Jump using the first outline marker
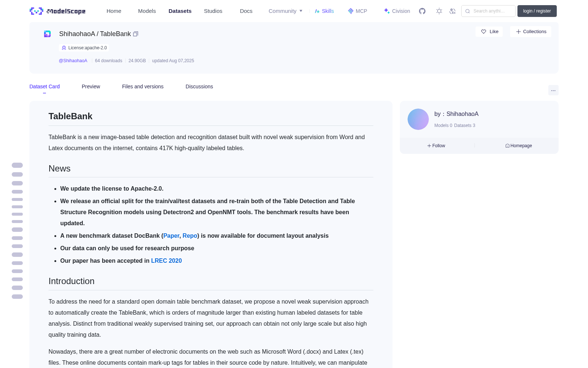Image resolution: width=588 pixels, height=368 pixels. pyautogui.click(x=17, y=165)
